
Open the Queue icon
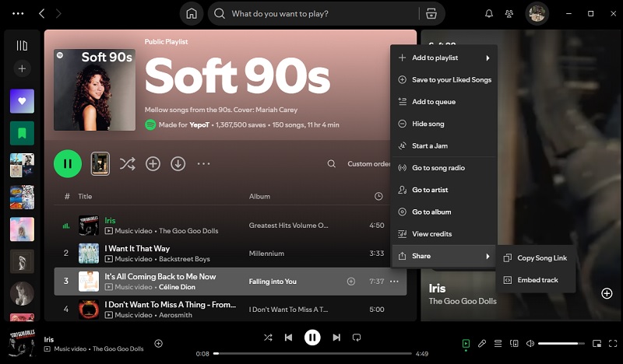[498, 343]
